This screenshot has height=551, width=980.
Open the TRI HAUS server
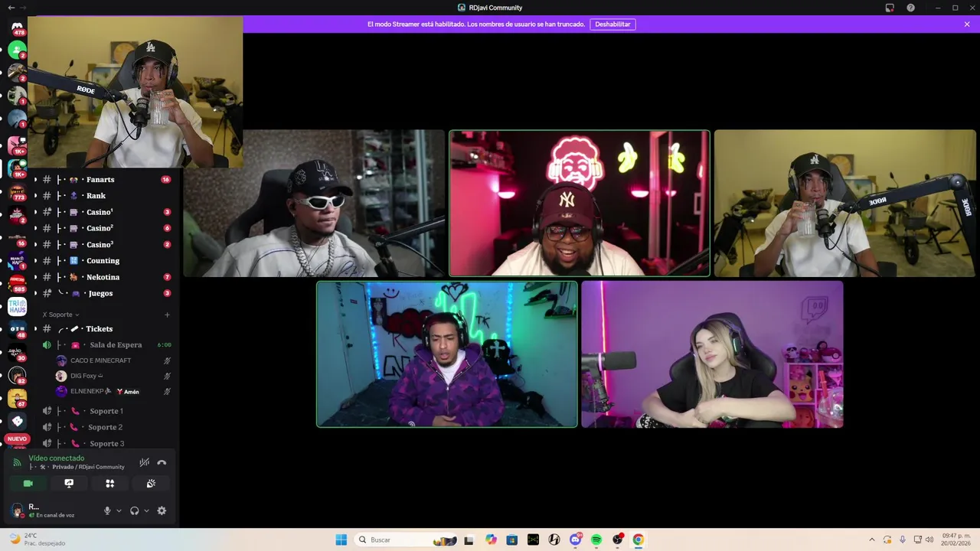17,307
